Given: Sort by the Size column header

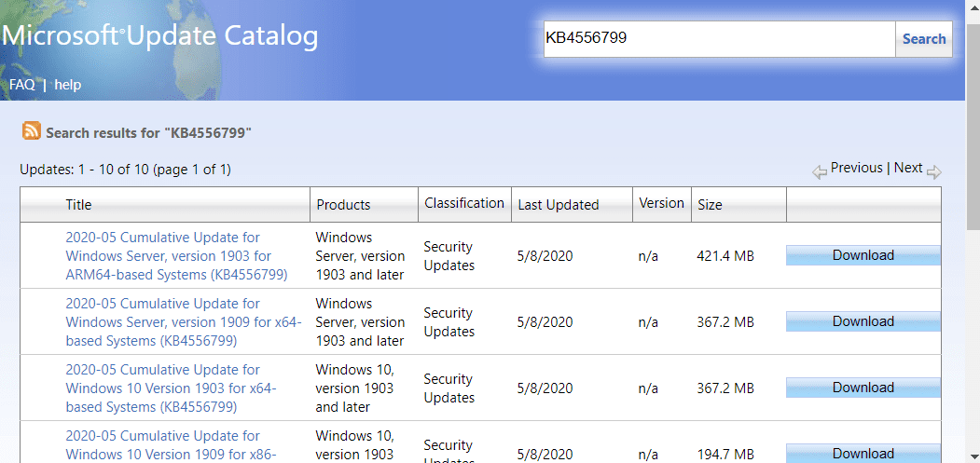Looking at the screenshot, I should 710,204.
